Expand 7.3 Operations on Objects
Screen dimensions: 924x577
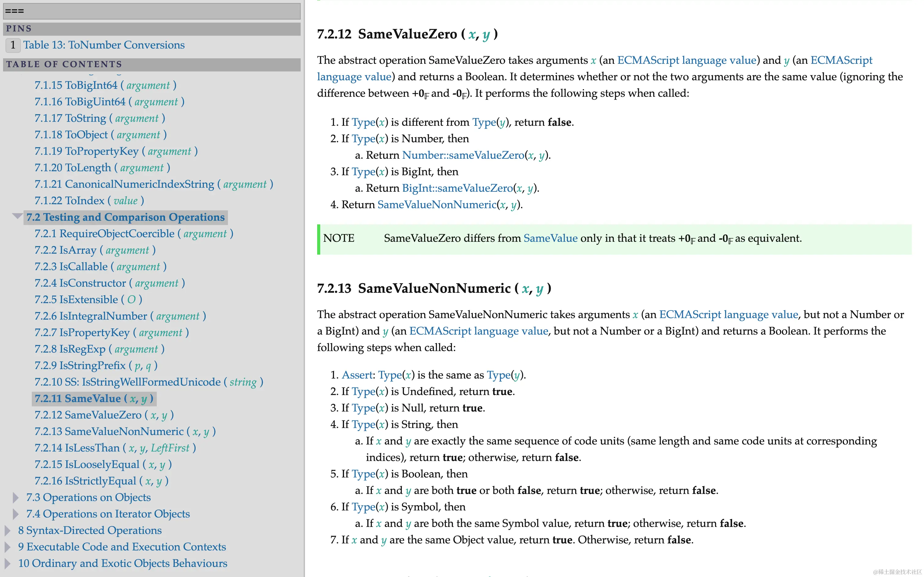(16, 498)
